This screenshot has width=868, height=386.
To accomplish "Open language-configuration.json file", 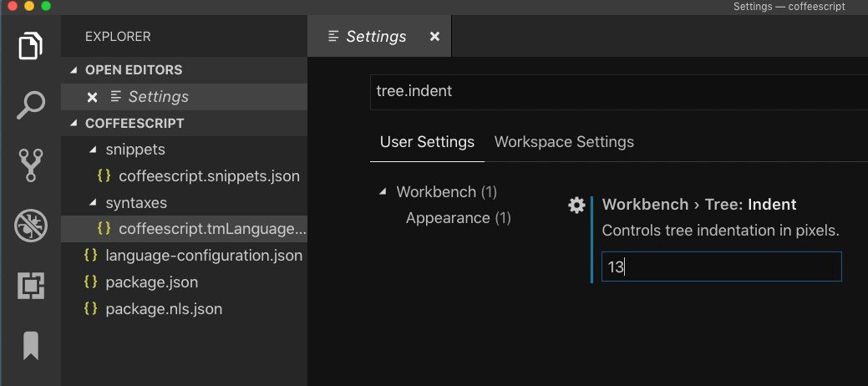I will (184, 256).
